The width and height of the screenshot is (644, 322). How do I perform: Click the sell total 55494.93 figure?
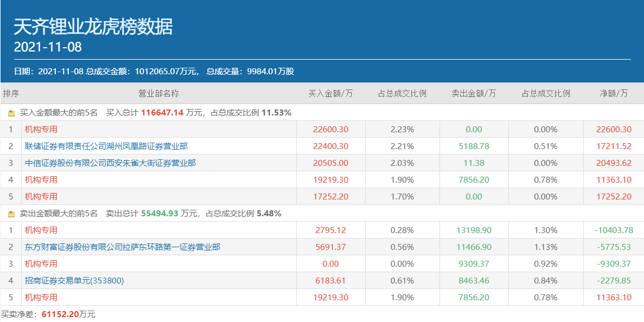pos(160,214)
